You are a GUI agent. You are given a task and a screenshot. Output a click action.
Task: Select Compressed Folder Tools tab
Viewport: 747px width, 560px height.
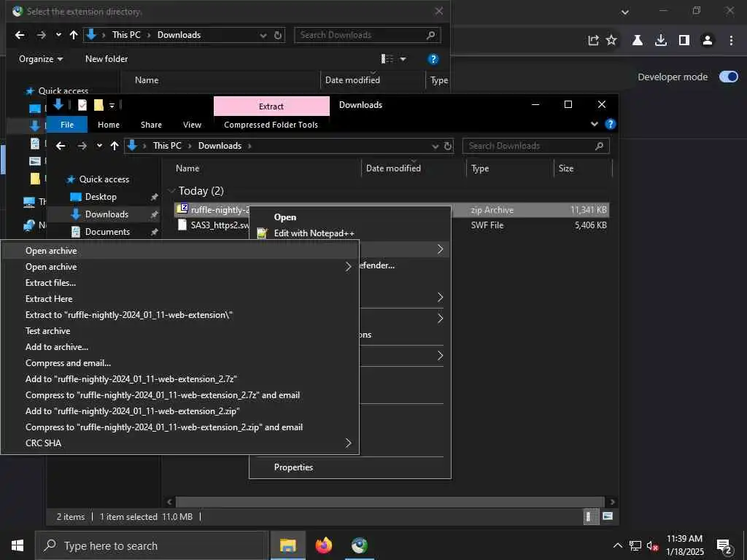click(271, 125)
